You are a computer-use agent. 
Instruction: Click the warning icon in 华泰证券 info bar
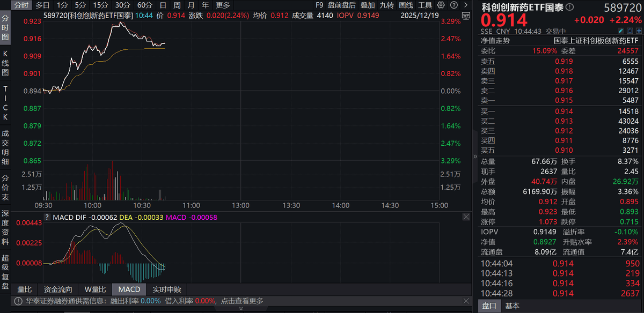(x=18, y=301)
